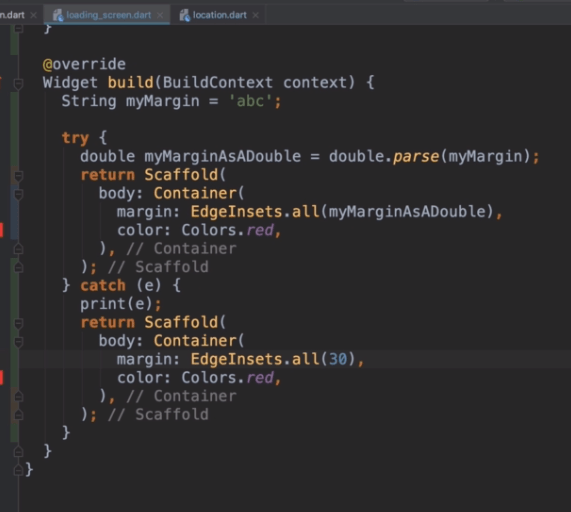Click the try keyword
The height and width of the screenshot is (512, 571).
click(75, 138)
